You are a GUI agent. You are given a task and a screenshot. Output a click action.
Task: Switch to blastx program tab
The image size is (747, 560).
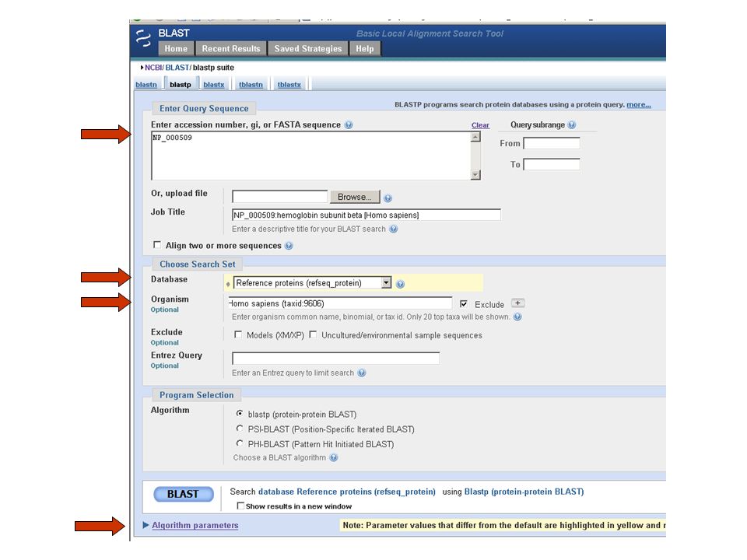[214, 85]
